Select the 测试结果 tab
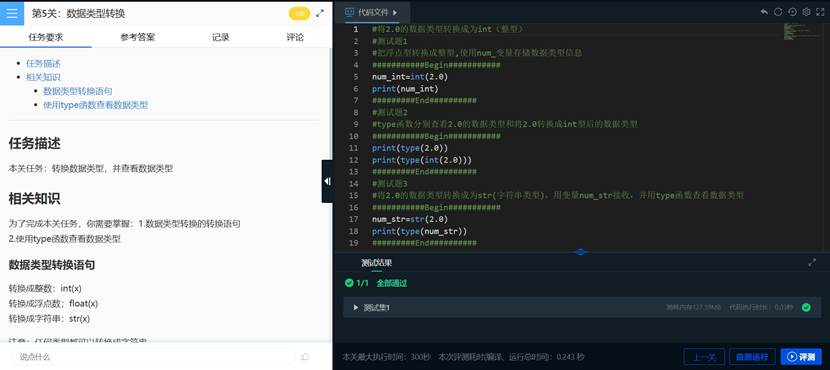The image size is (830, 370). [376, 263]
